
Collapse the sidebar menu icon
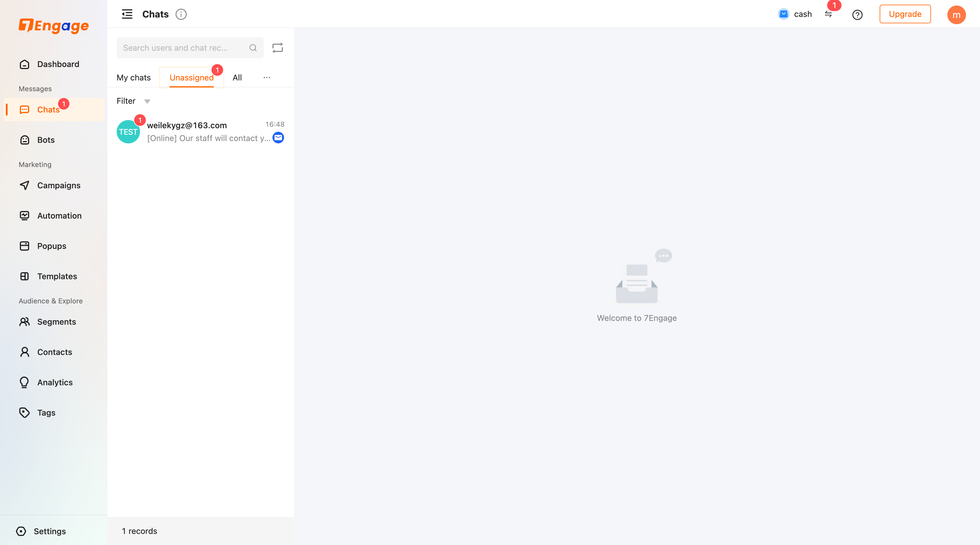point(127,14)
